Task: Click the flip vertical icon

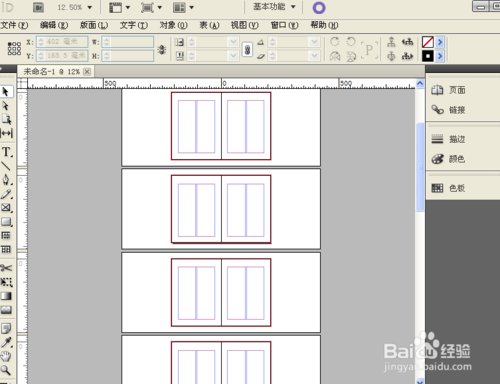Action: click(x=351, y=57)
